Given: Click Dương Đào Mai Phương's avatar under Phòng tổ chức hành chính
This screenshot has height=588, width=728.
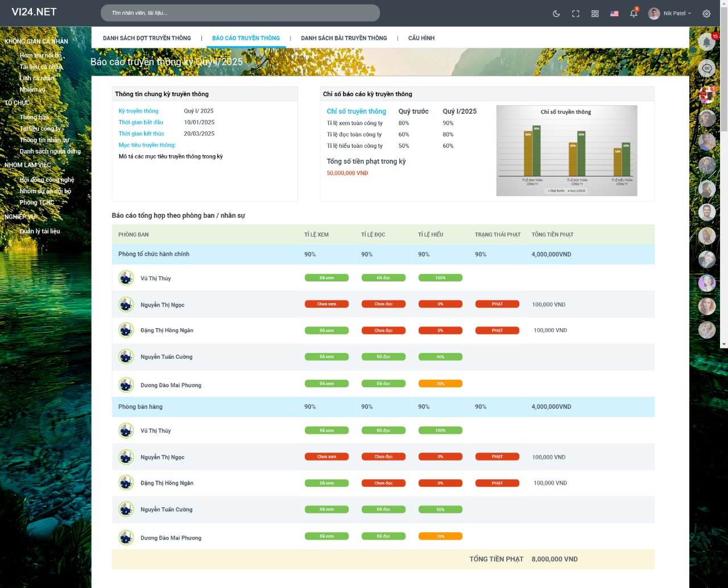Looking at the screenshot, I should pyautogui.click(x=126, y=385).
